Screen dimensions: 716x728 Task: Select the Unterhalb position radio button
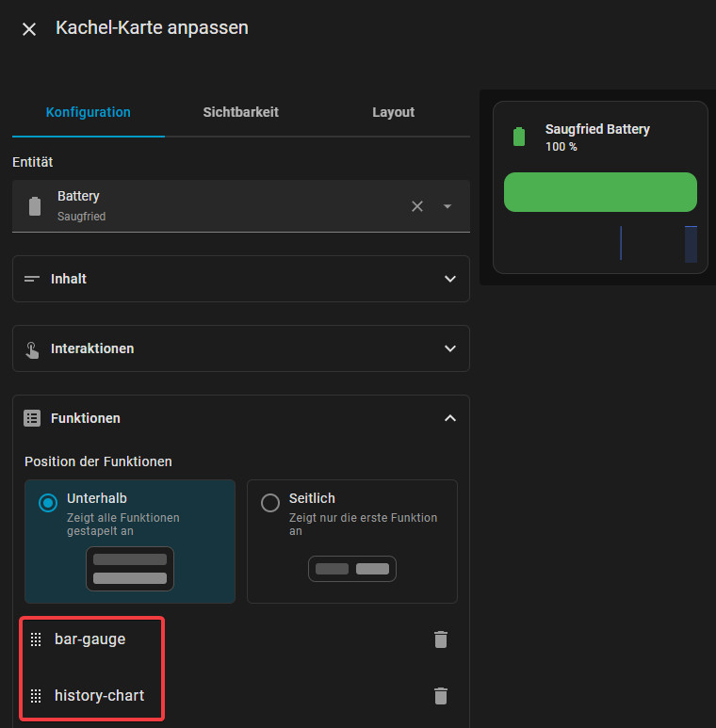pos(48,503)
